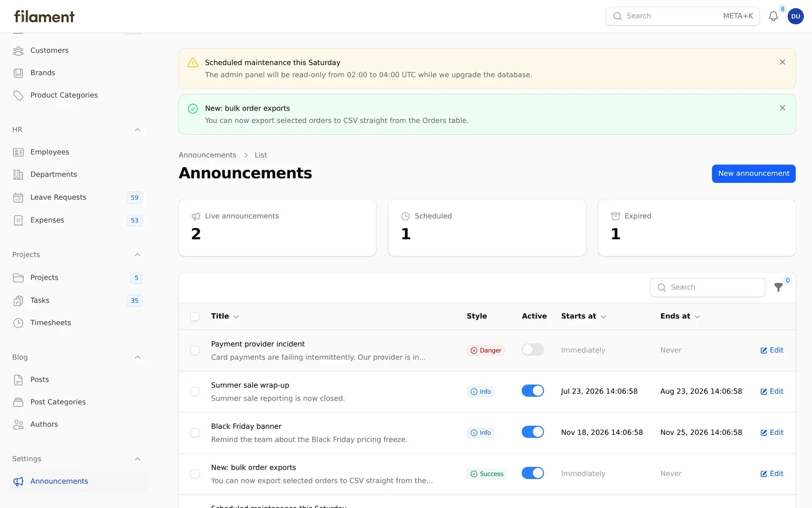Click the Danger style badge
The width and height of the screenshot is (812, 508).
pos(486,351)
